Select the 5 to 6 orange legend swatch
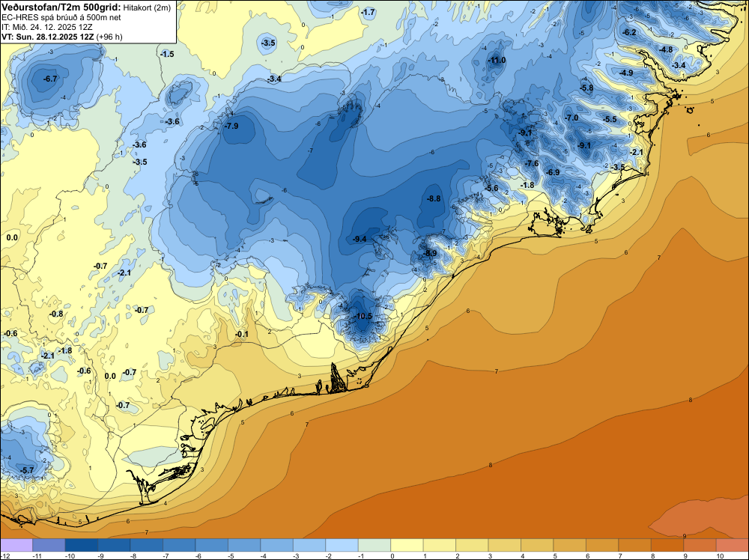The image size is (749, 560). click(x=570, y=545)
